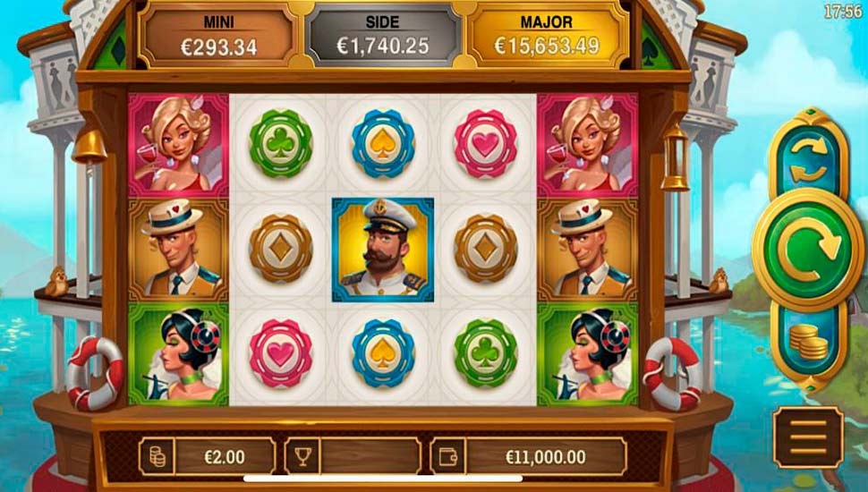
Task: Click the captain symbol in center reel
Action: point(382,250)
